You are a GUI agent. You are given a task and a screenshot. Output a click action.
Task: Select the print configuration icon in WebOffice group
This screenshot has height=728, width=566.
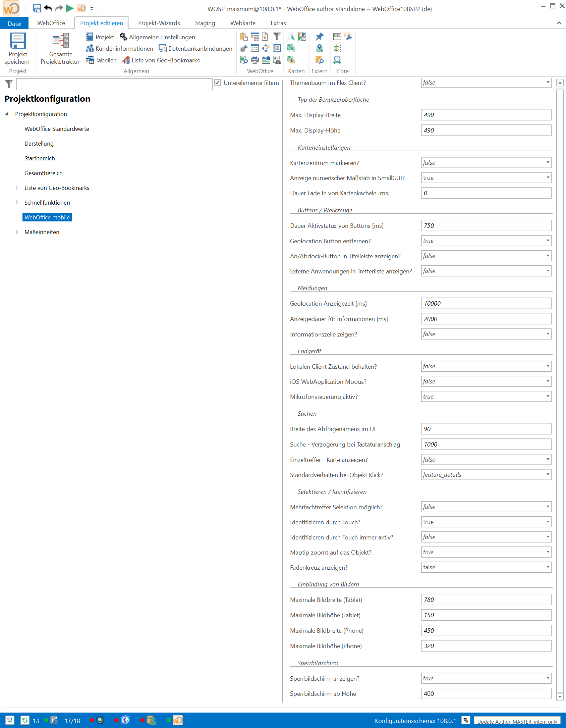pyautogui.click(x=254, y=60)
